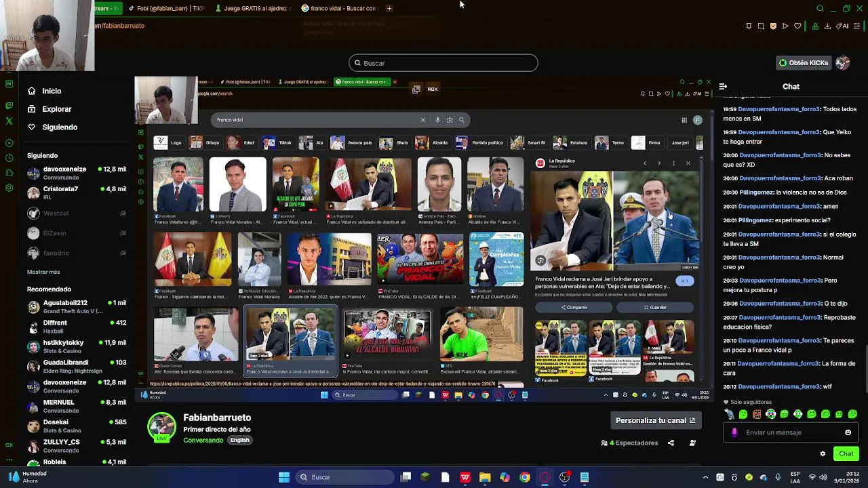Open the user avatar menu next to Obtén KICKs

coord(842,63)
